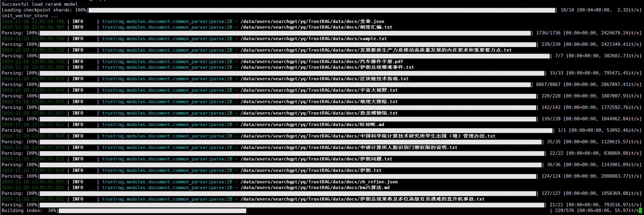Click the green terminal cursor block

[640, 210]
